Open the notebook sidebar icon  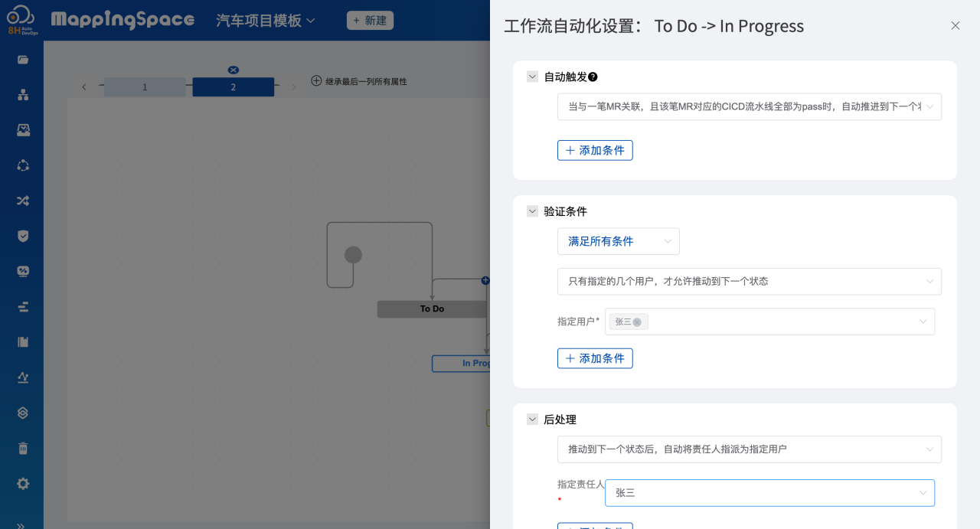point(23,342)
